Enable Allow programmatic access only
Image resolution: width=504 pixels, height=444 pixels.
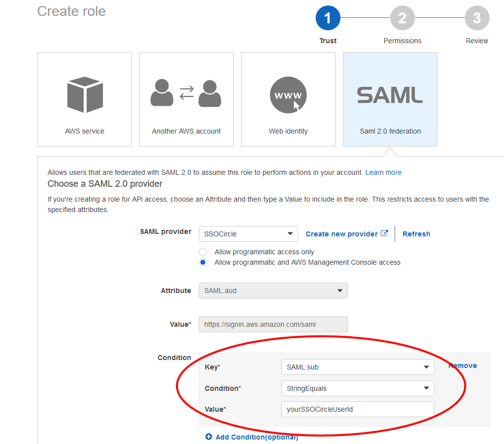[x=203, y=252]
